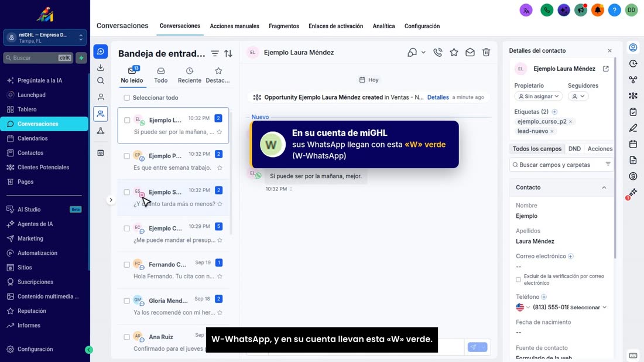Open the contact profile external link icon
Viewport: 644px width, 362px height.
pyautogui.click(x=606, y=69)
